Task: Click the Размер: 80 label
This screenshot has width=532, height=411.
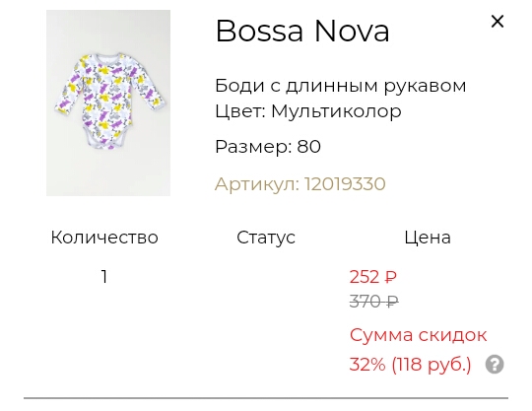Action: click(x=268, y=147)
